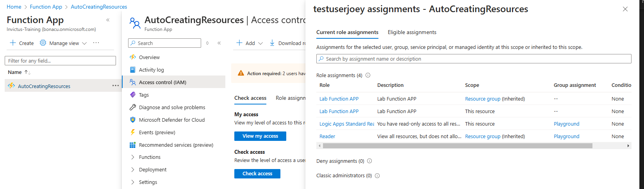Image resolution: width=644 pixels, height=189 pixels.
Task: Focus the resource menu Search box
Action: pos(164,43)
